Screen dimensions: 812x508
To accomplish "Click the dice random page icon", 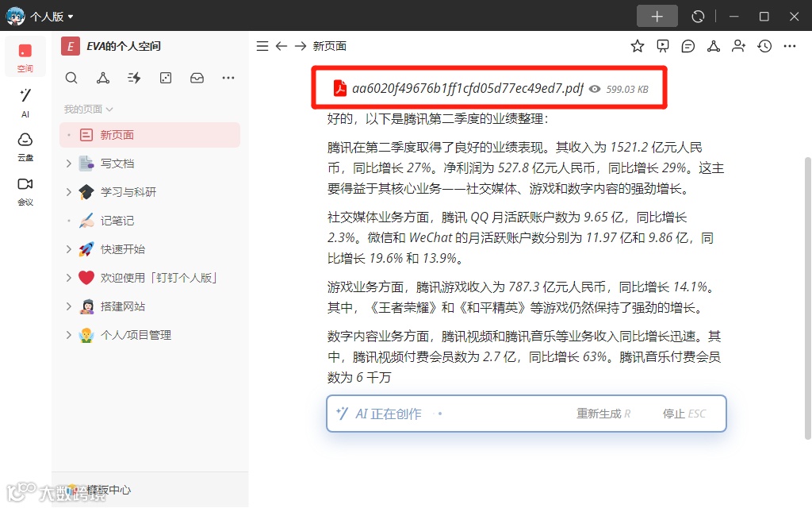I will [x=166, y=79].
